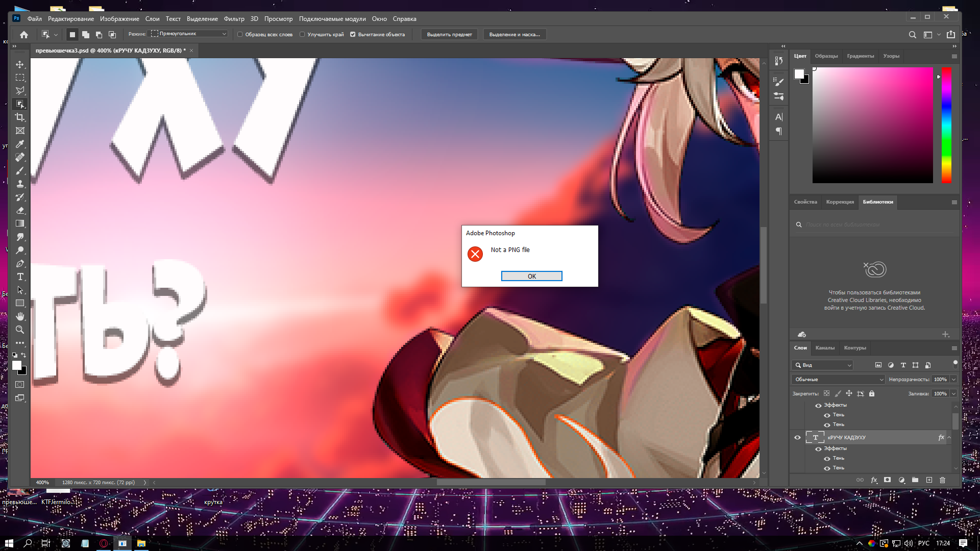980x551 pixels.
Task: Select the Rectangular Marquee tool
Action: click(20, 78)
